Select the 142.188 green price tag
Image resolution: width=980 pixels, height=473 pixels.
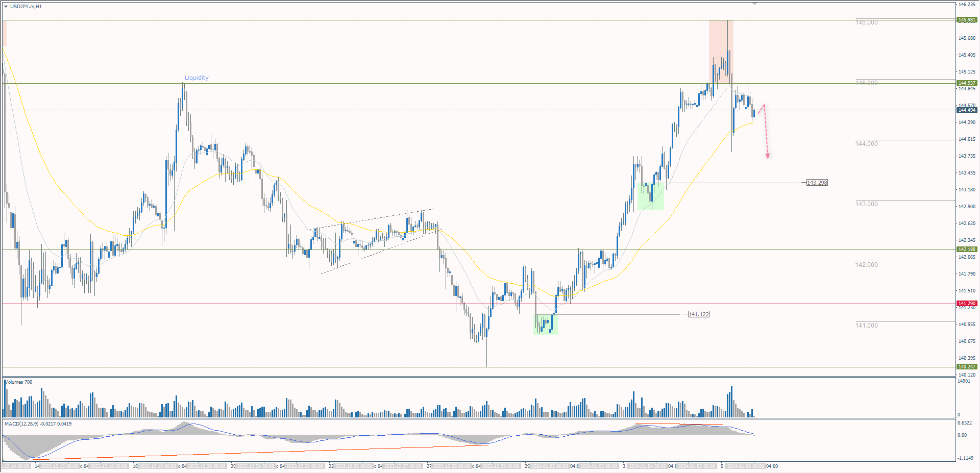click(x=967, y=250)
